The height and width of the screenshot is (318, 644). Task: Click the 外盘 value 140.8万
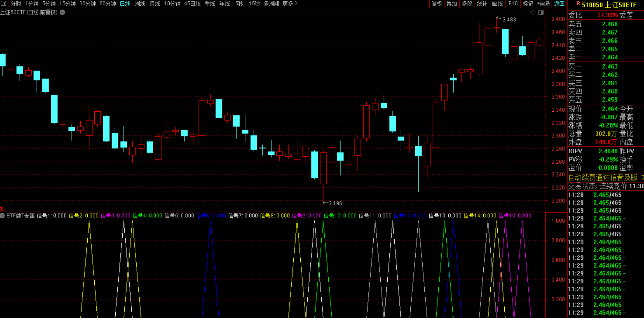pyautogui.click(x=606, y=142)
